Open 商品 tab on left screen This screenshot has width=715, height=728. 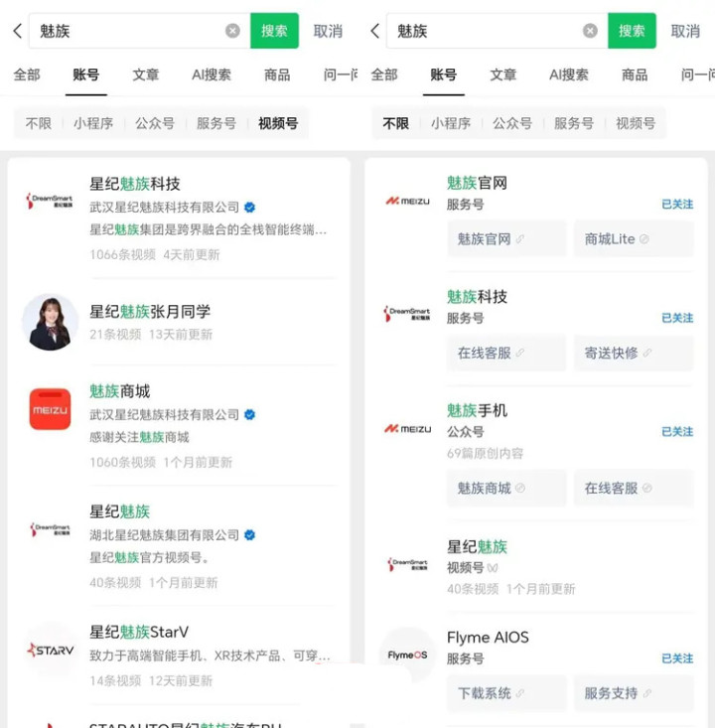[277, 74]
